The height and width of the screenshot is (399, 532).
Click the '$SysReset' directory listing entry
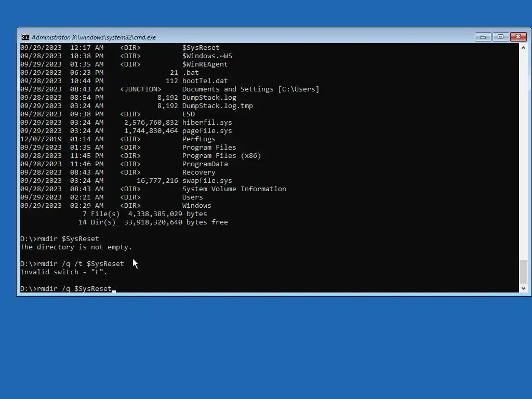point(201,48)
